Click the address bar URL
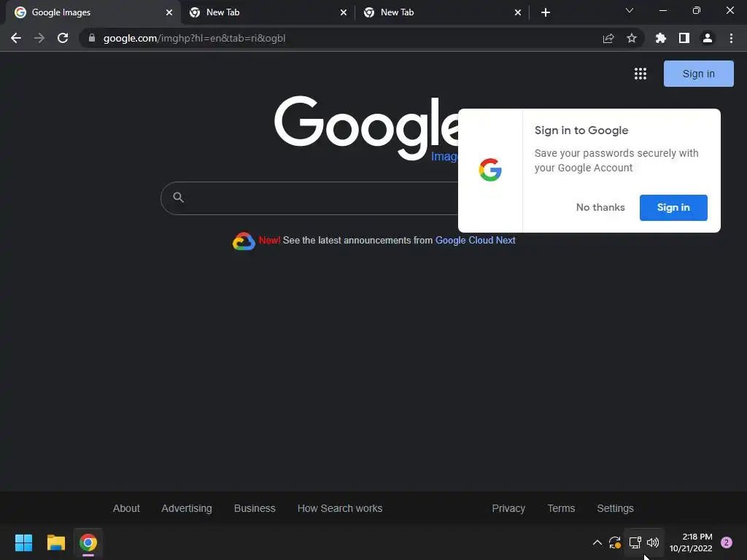The width and height of the screenshot is (747, 560). click(x=194, y=38)
